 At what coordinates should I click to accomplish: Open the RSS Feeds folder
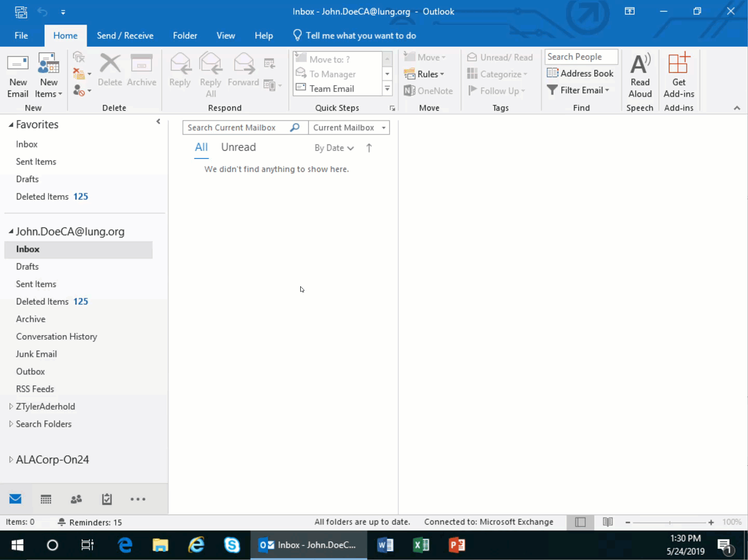click(35, 389)
